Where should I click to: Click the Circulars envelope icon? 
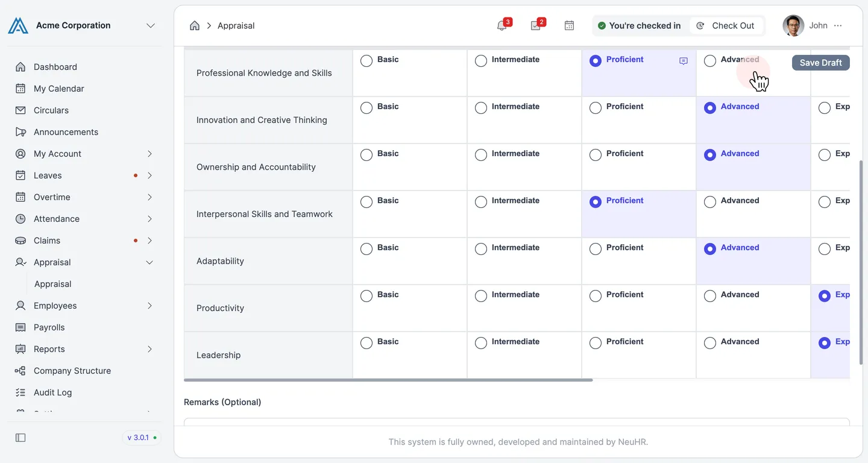coord(20,110)
